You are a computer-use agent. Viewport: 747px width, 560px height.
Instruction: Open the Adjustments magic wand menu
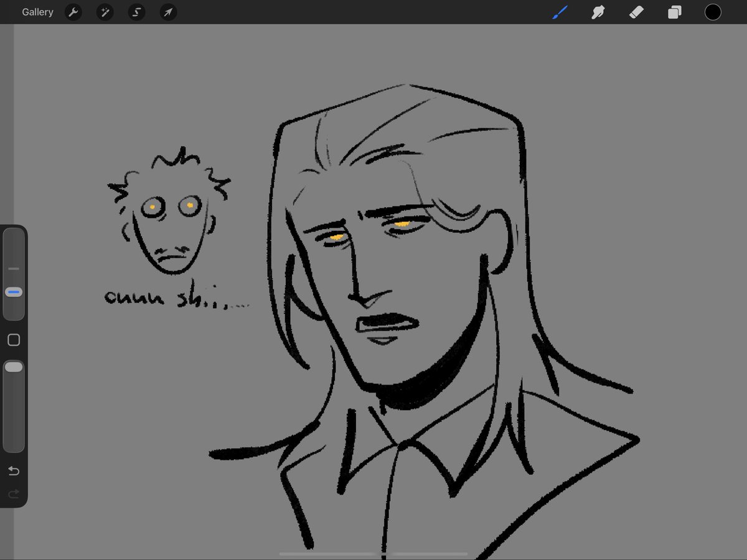click(x=105, y=12)
